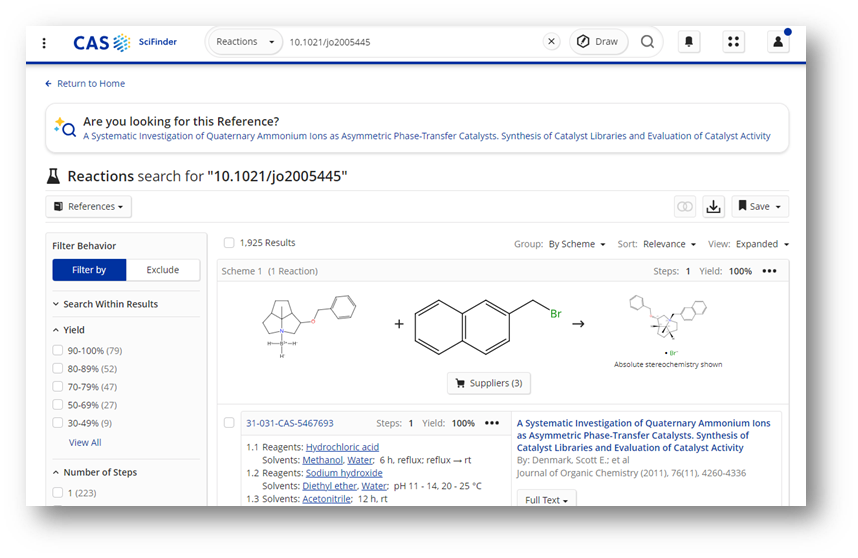Click the CAS SciFinder logo
The width and height of the screenshot is (858, 558).
coord(125,42)
